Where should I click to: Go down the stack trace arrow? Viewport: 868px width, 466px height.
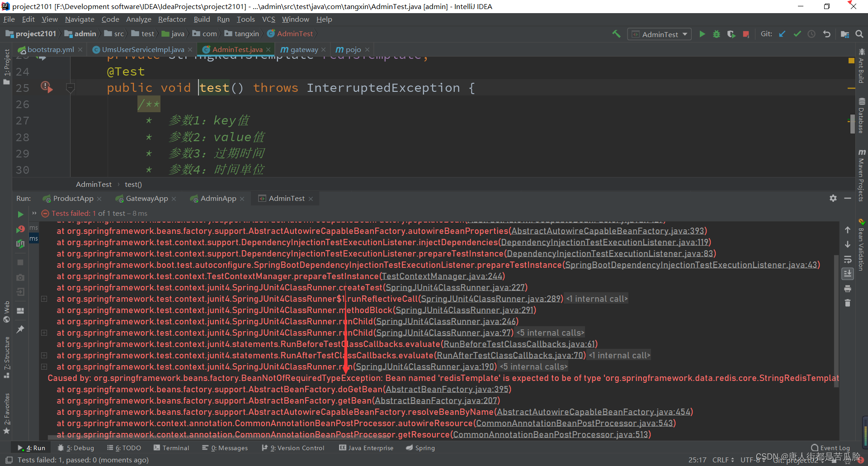tap(848, 244)
